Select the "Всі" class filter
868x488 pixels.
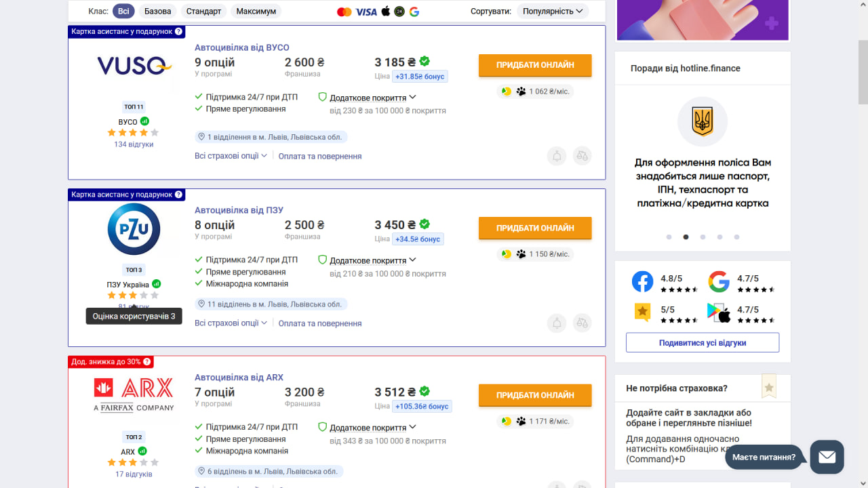[x=123, y=12]
